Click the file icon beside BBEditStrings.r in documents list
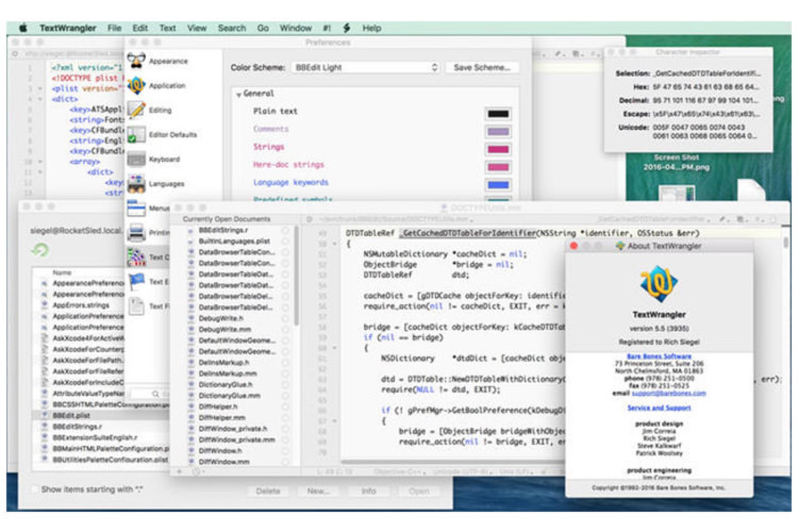Viewport: 798px width, 532px height. pos(190,230)
